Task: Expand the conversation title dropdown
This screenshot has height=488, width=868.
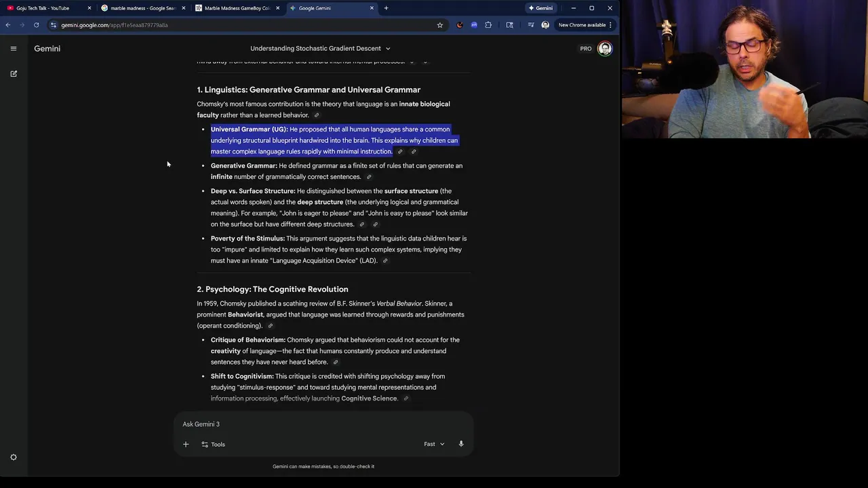Action: (x=388, y=49)
